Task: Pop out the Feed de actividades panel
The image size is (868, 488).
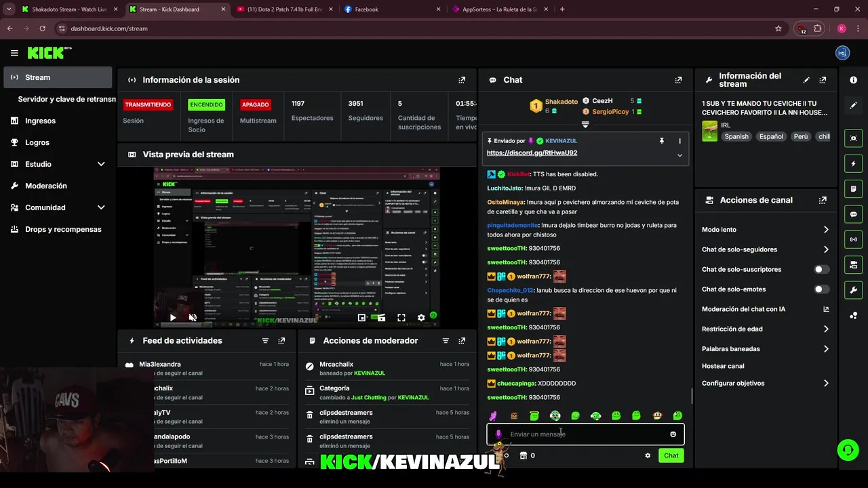Action: [281, 341]
